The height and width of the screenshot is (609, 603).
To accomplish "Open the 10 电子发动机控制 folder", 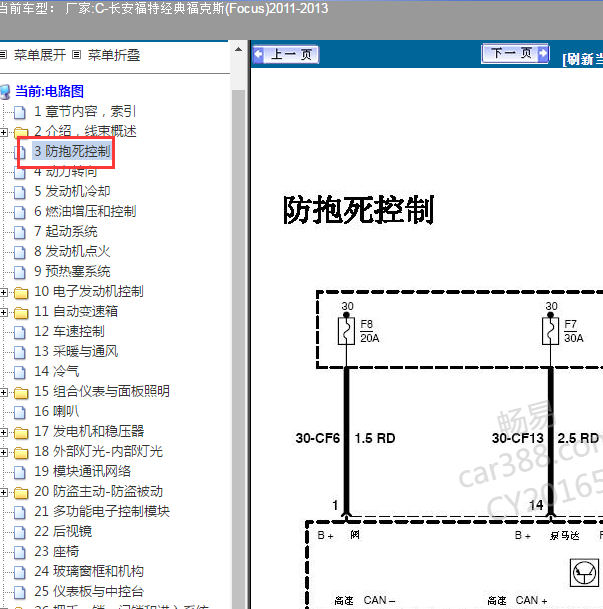I will pyautogui.click(x=89, y=291).
